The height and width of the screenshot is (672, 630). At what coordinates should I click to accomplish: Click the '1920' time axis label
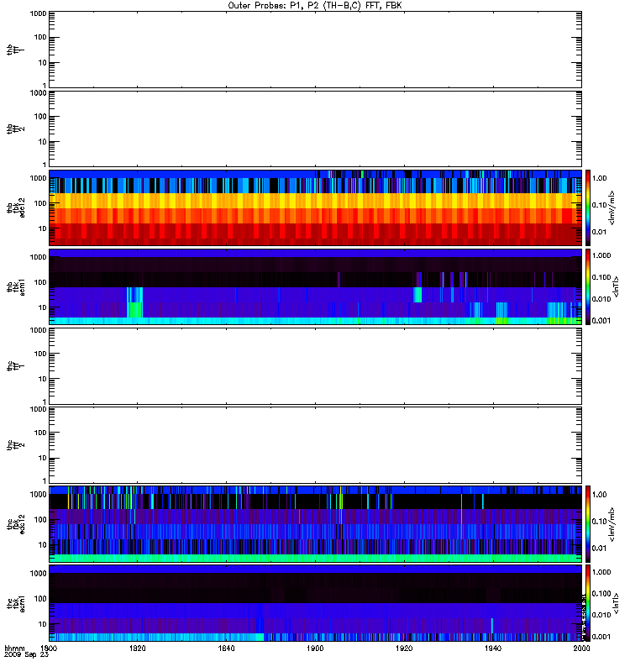click(x=404, y=648)
